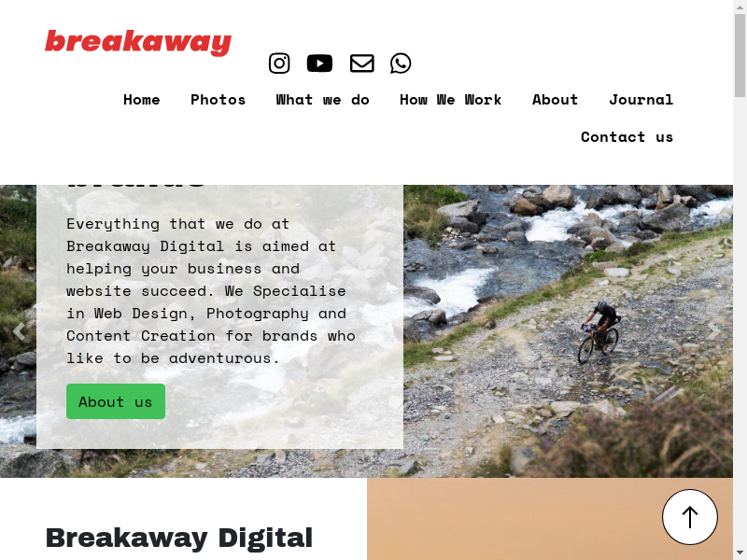Viewport: 747px width, 560px height.
Task: Advance to next carousel slide arrow
Action: (713, 331)
